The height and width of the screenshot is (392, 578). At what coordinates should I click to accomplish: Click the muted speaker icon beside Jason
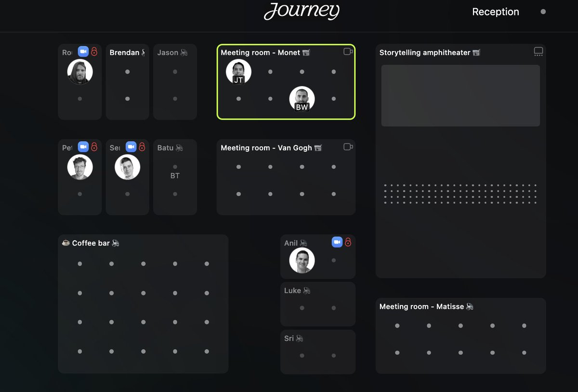(184, 52)
